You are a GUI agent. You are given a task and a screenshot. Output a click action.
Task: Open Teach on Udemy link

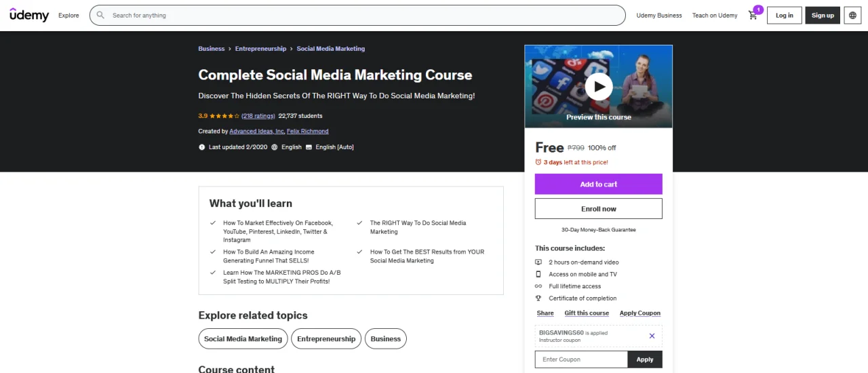point(715,16)
